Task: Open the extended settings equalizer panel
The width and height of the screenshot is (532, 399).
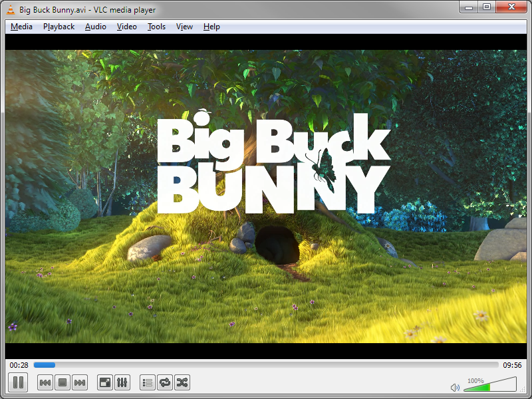Action: [x=123, y=382]
